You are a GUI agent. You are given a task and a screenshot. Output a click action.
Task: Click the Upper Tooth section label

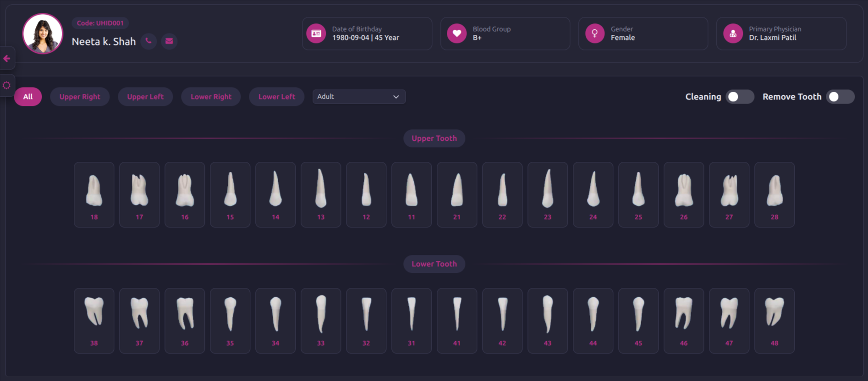[434, 138]
